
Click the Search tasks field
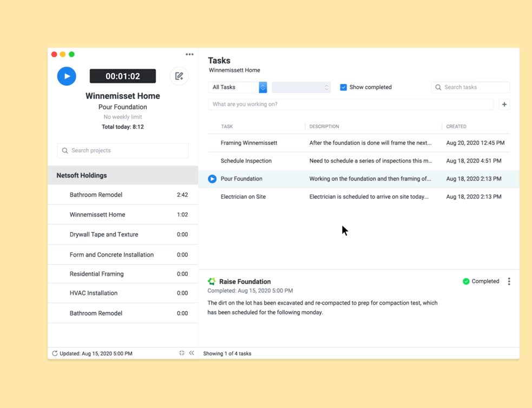(x=470, y=87)
